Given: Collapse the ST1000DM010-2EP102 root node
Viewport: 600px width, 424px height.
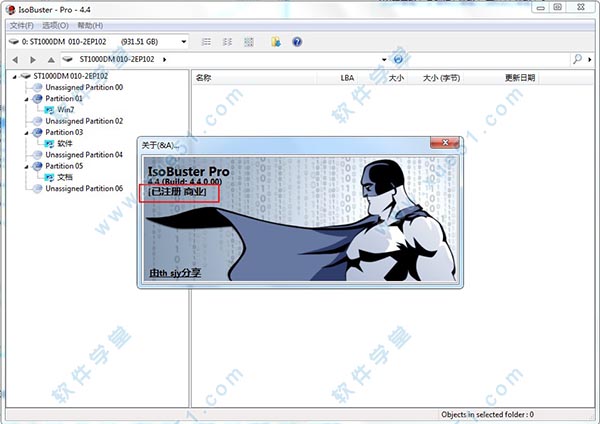Looking at the screenshot, I should 15,77.
